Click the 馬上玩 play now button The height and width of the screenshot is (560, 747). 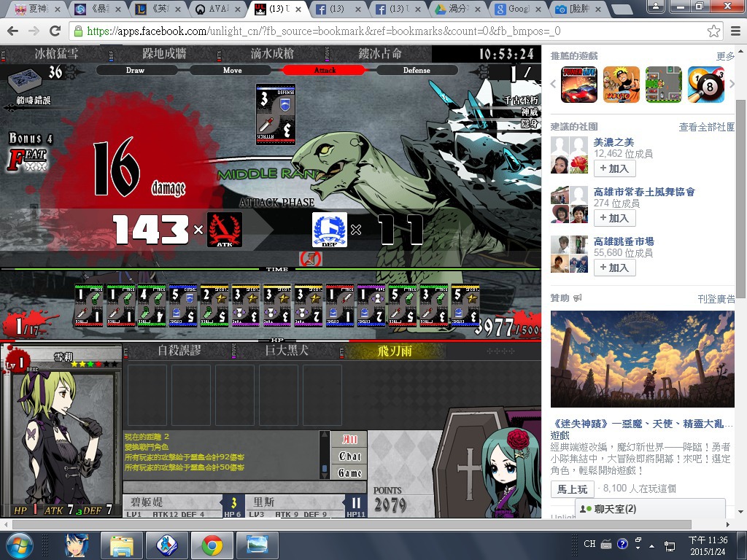[x=572, y=489]
